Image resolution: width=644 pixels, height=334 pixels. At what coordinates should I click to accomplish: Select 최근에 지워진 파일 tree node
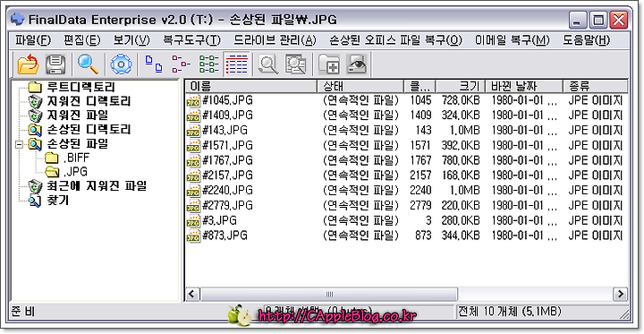click(x=96, y=186)
